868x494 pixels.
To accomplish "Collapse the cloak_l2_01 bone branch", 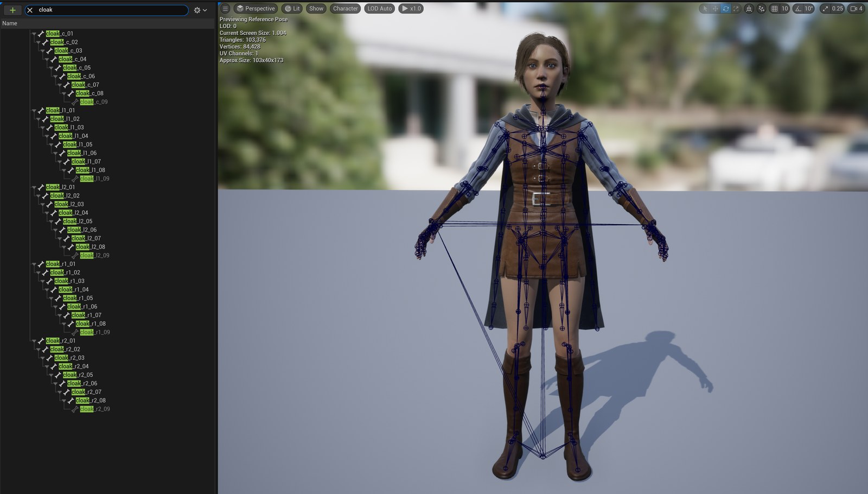I will click(34, 187).
